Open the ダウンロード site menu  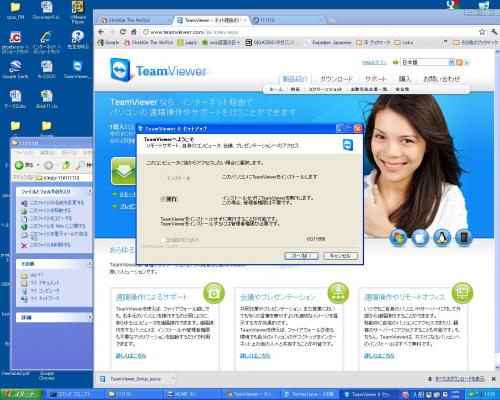tap(336, 79)
